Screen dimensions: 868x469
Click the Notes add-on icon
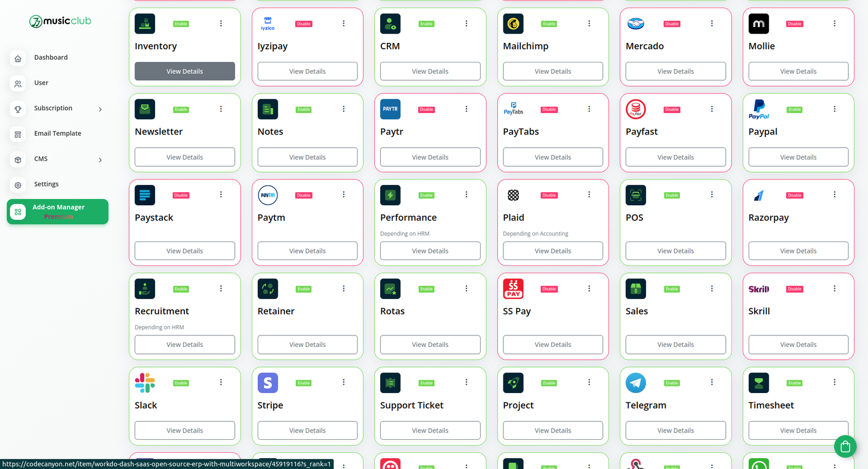tap(267, 109)
